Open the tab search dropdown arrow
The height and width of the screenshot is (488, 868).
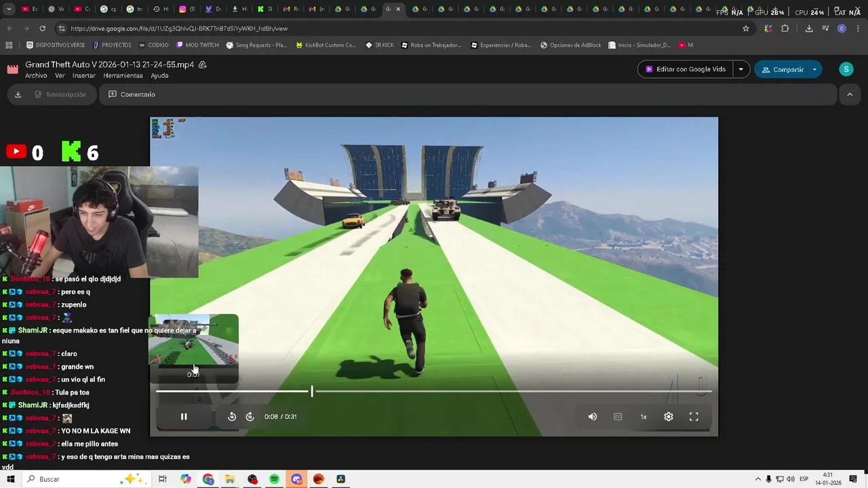(9, 9)
